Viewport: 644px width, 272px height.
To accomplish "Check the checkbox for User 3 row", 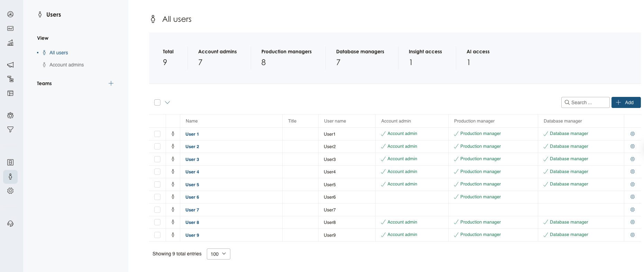I will pos(157,159).
